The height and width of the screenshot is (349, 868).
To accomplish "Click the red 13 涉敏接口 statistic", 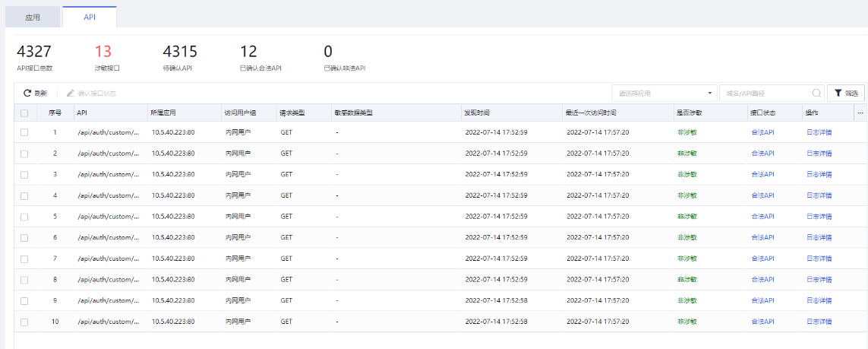I will click(107, 58).
